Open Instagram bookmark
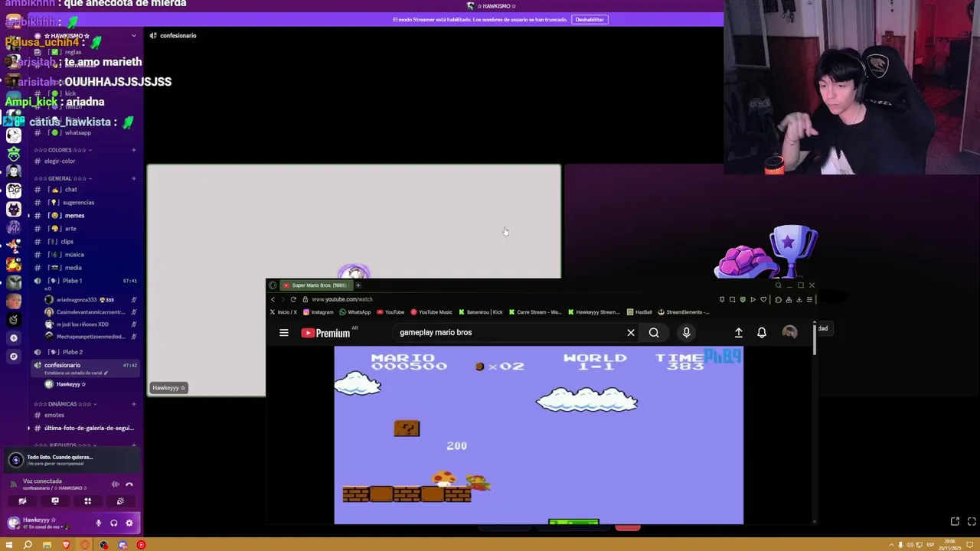 pyautogui.click(x=318, y=312)
